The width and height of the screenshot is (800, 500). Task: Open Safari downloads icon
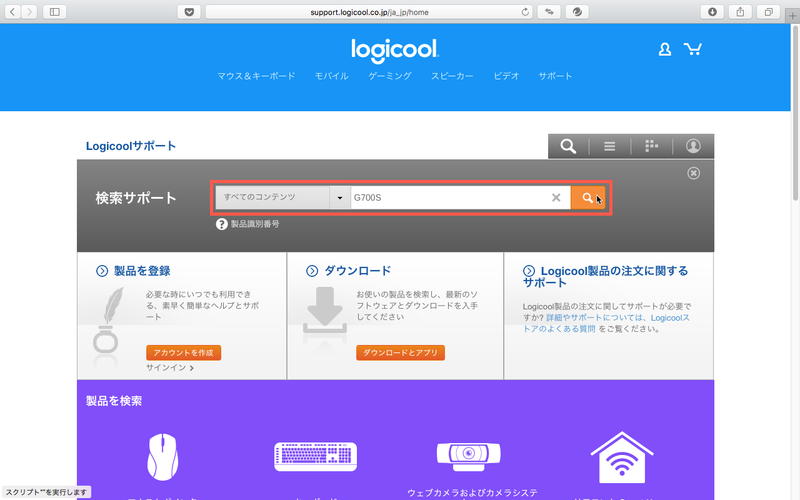[712, 12]
